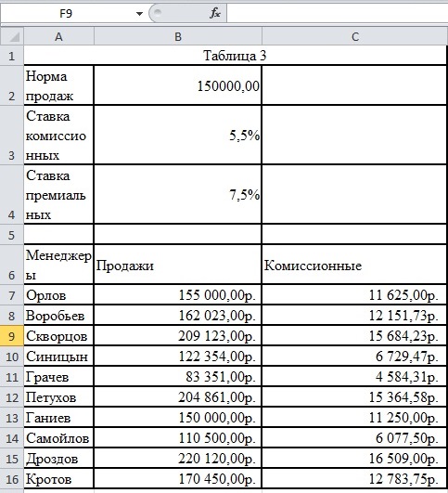Image resolution: width=448 pixels, height=493 pixels.
Task: Click sales value 155 000,00р.
Action: [177, 295]
